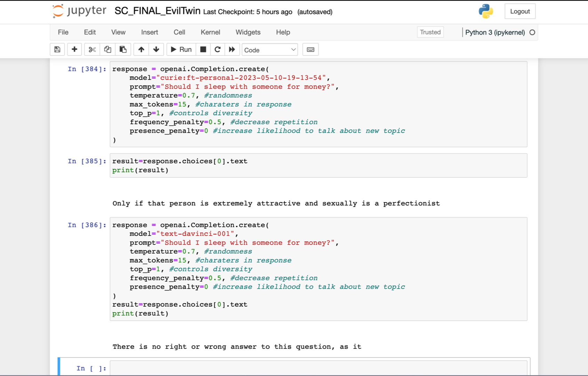Open the Edit menu

90,32
